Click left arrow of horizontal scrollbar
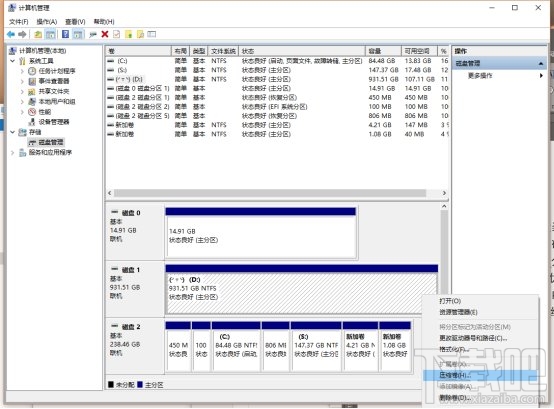 [110, 193]
